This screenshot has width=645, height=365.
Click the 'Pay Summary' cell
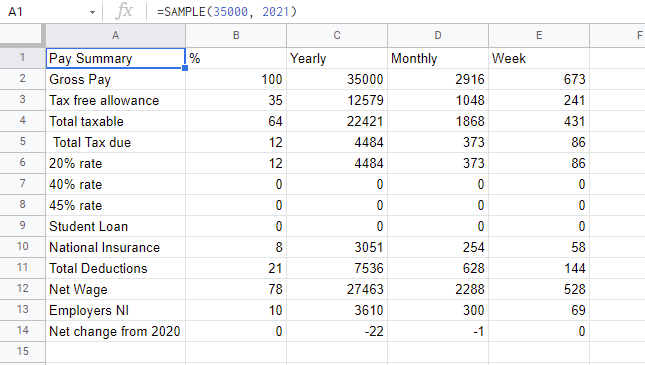click(x=116, y=58)
